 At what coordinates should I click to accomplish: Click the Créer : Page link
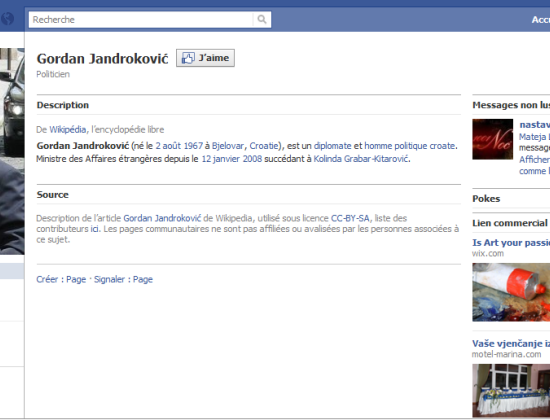61,279
